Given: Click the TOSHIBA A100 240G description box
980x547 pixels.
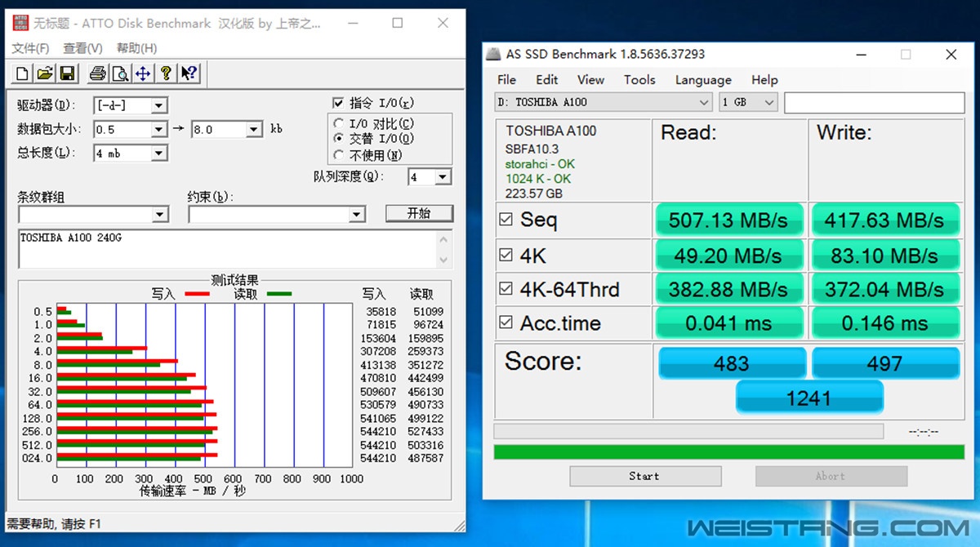Looking at the screenshot, I should click(x=228, y=249).
